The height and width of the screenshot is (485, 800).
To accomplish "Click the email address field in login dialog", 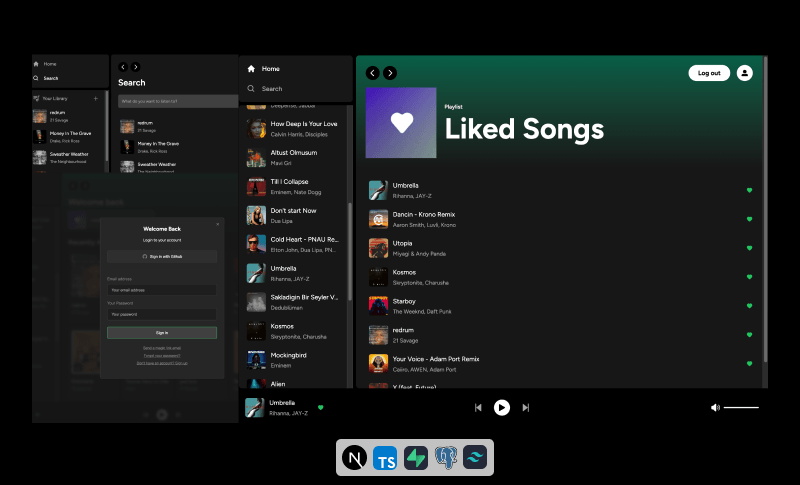I will coord(162,290).
